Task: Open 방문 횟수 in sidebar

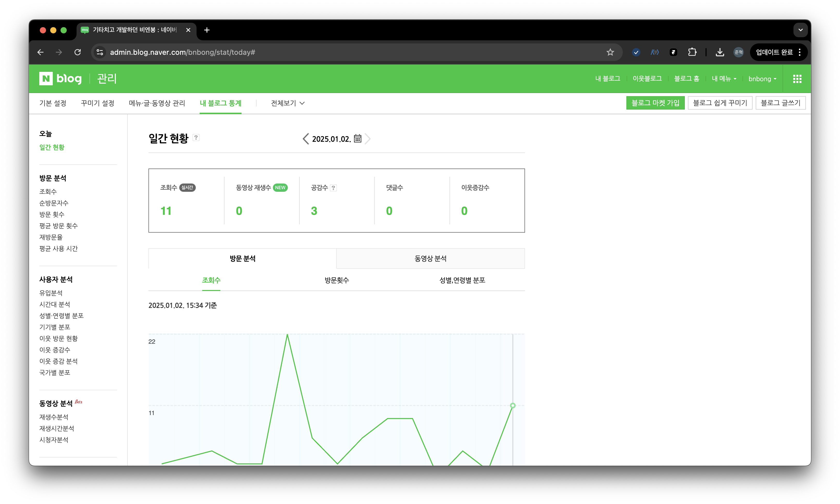Action: pyautogui.click(x=52, y=215)
